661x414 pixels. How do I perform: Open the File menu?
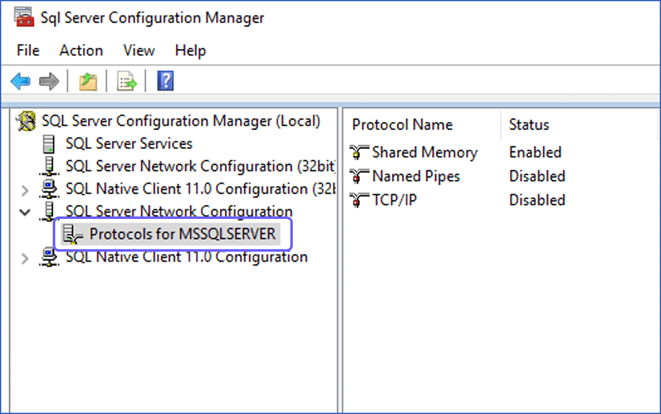point(28,50)
